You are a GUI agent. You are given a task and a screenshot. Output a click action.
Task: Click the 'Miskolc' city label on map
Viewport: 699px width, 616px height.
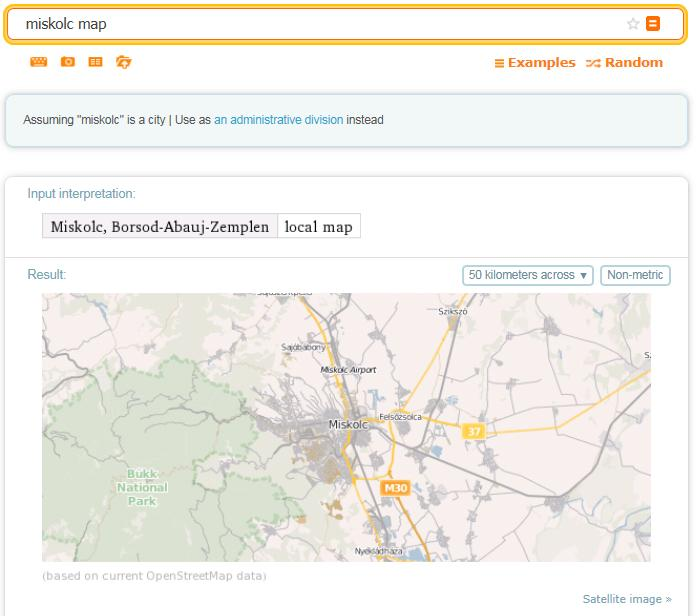[348, 424]
